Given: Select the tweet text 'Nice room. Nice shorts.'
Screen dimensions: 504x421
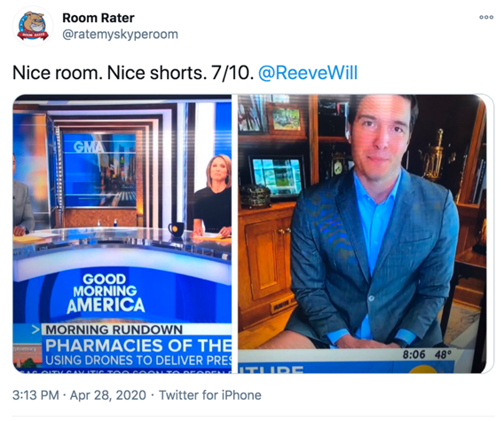Looking at the screenshot, I should (x=108, y=73).
